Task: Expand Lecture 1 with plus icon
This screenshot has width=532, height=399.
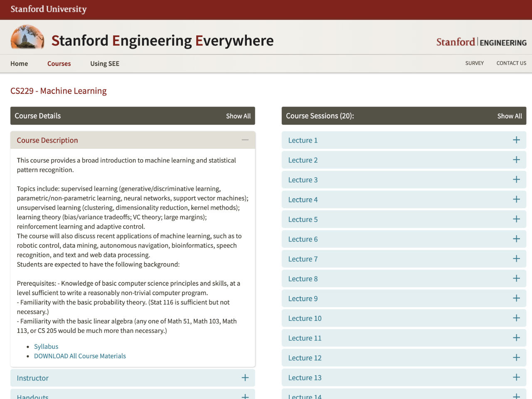Action: click(x=516, y=140)
